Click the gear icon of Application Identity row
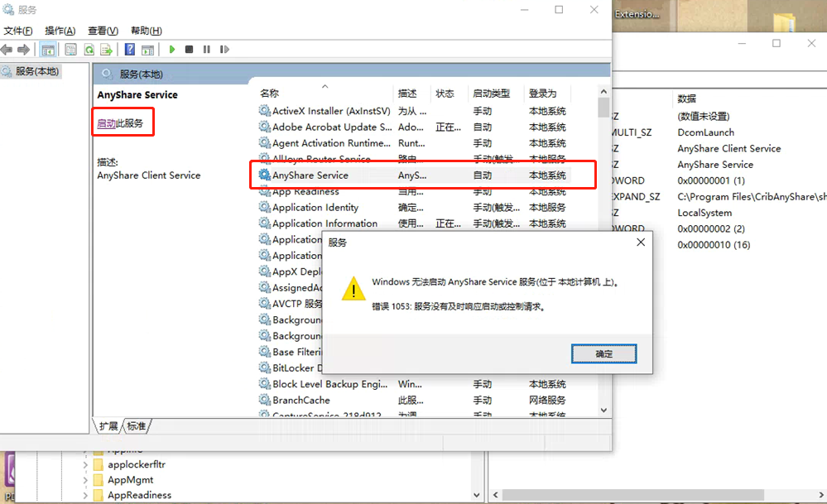The image size is (827, 504). tap(264, 207)
